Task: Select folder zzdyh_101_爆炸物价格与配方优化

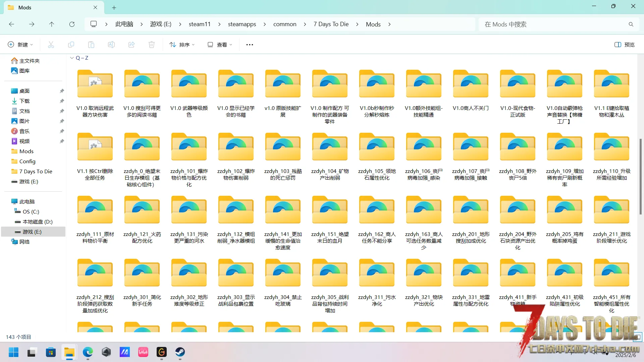Action: tap(189, 160)
